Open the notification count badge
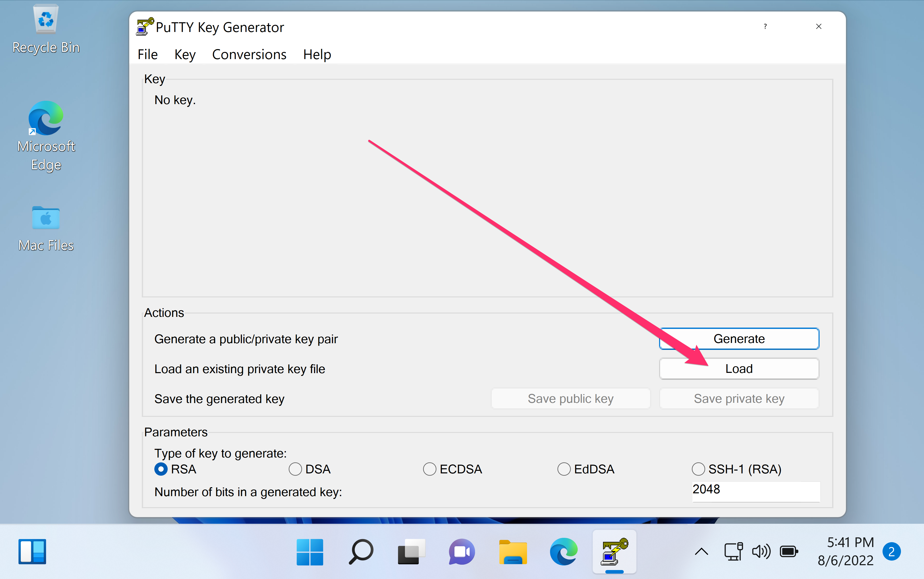The width and height of the screenshot is (924, 579). click(891, 552)
